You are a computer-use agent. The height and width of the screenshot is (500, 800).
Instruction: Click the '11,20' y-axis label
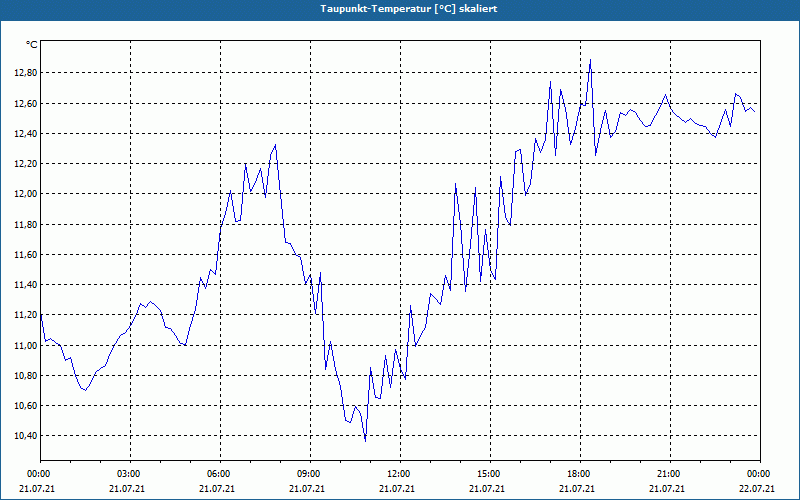pyautogui.click(x=26, y=315)
